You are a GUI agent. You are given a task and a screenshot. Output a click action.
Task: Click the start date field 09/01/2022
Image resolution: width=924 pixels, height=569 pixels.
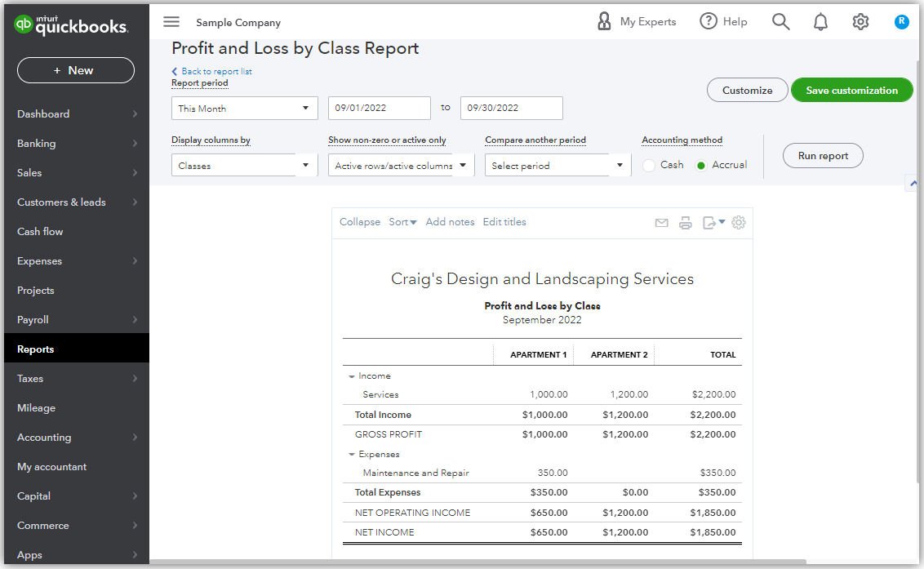379,109
